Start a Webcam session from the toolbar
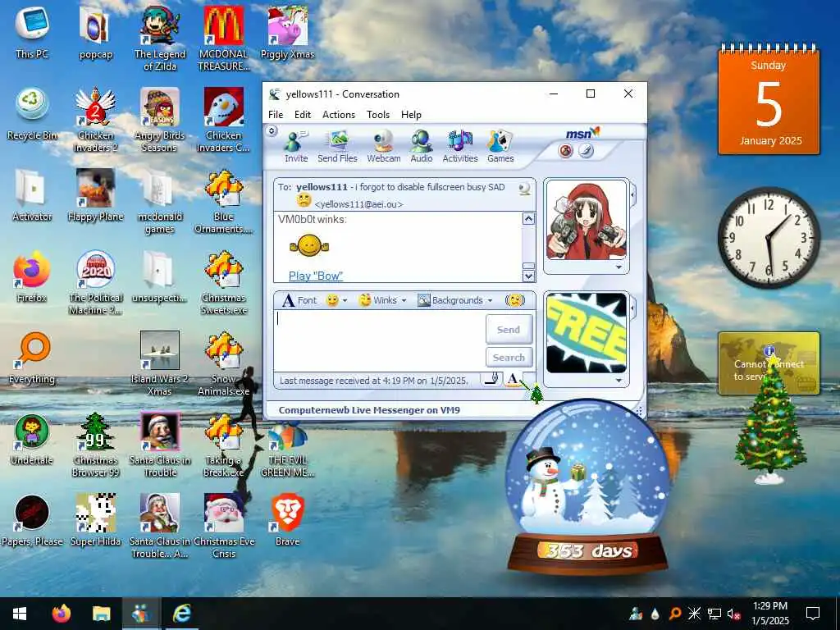Image resolution: width=840 pixels, height=630 pixels. [384, 146]
